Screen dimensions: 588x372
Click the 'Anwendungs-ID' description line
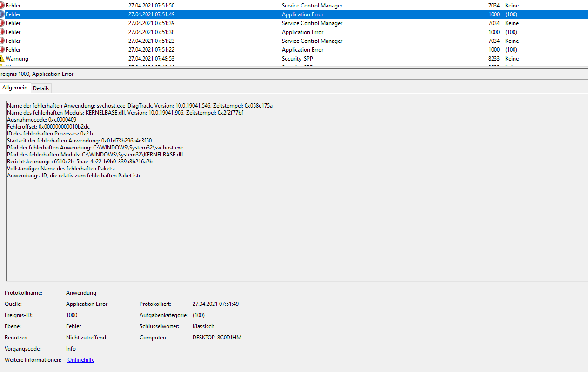(73, 176)
